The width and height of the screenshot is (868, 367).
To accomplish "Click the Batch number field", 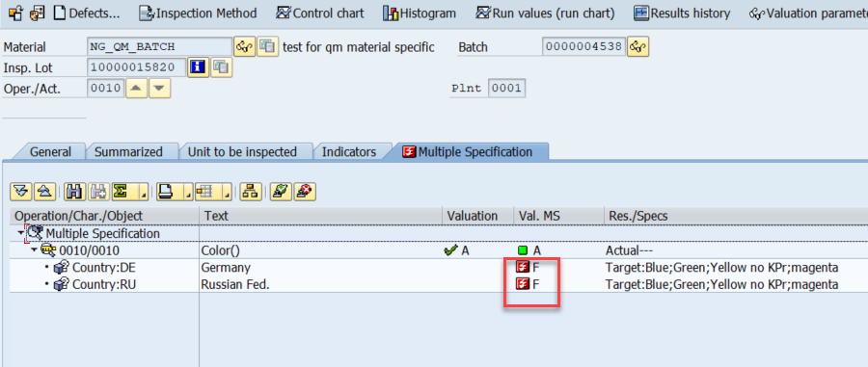I will (x=584, y=47).
